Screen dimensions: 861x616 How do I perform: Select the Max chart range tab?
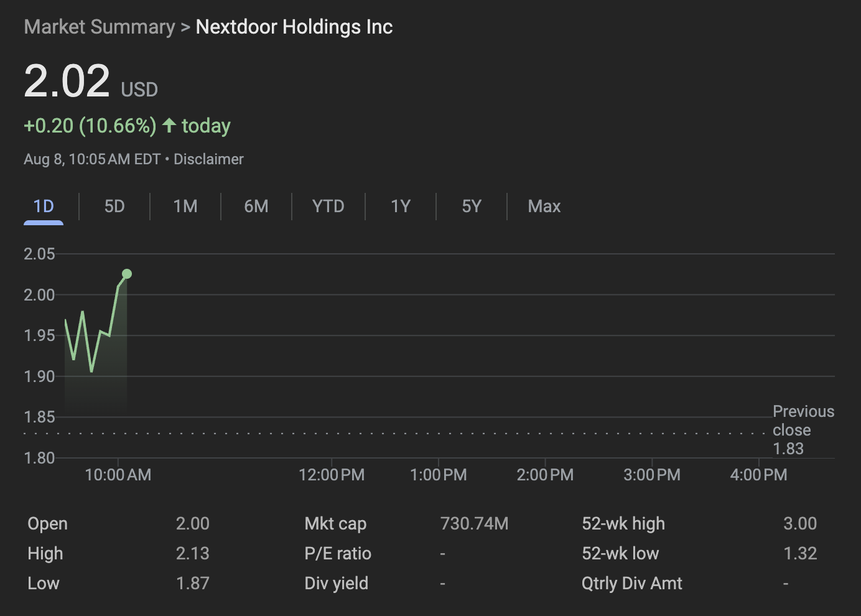544,207
